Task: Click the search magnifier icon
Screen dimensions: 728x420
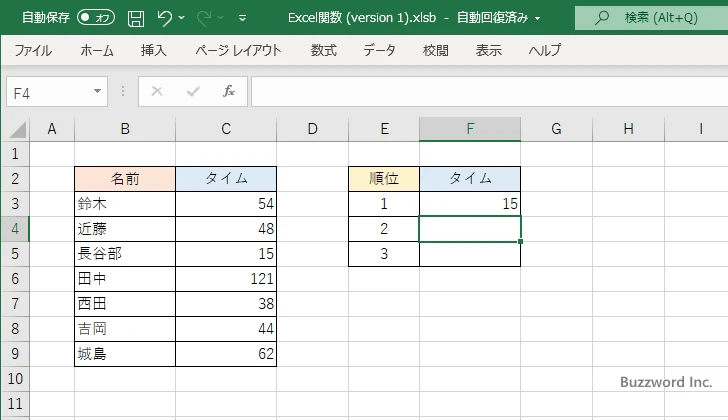Action: click(602, 18)
